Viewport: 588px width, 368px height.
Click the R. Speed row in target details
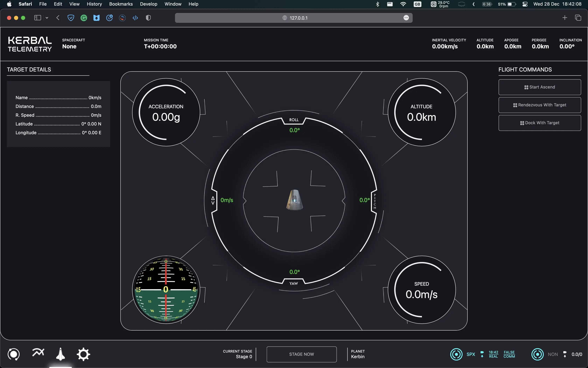click(58, 115)
